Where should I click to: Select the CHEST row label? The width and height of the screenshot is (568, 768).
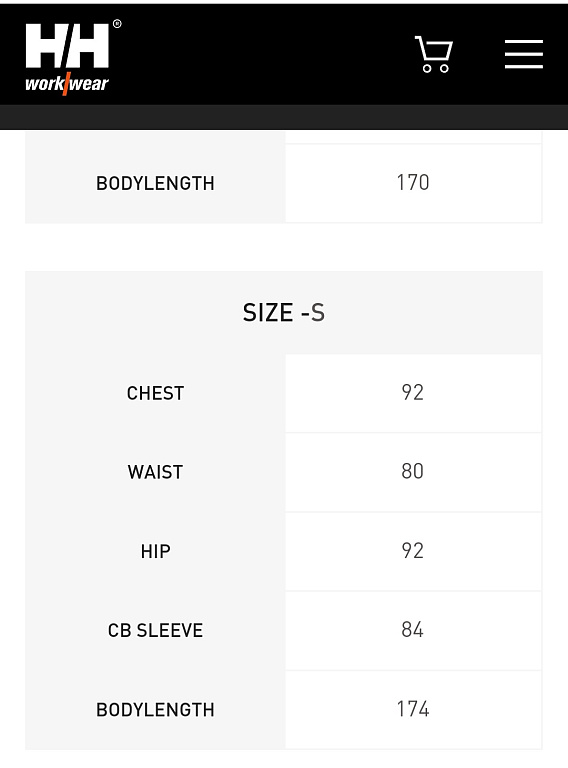click(155, 393)
